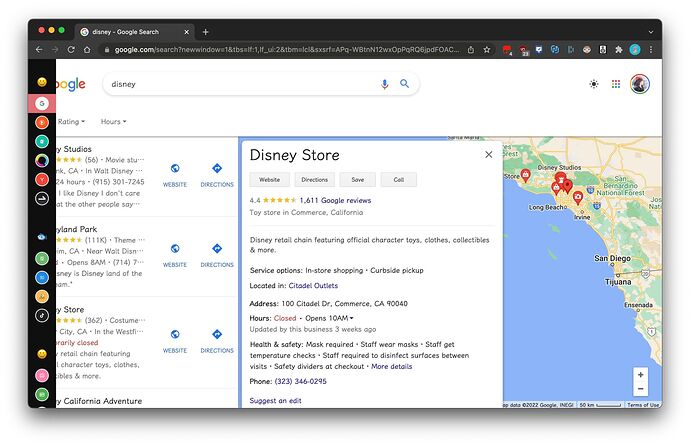Zoom in on the map

click(x=640, y=374)
